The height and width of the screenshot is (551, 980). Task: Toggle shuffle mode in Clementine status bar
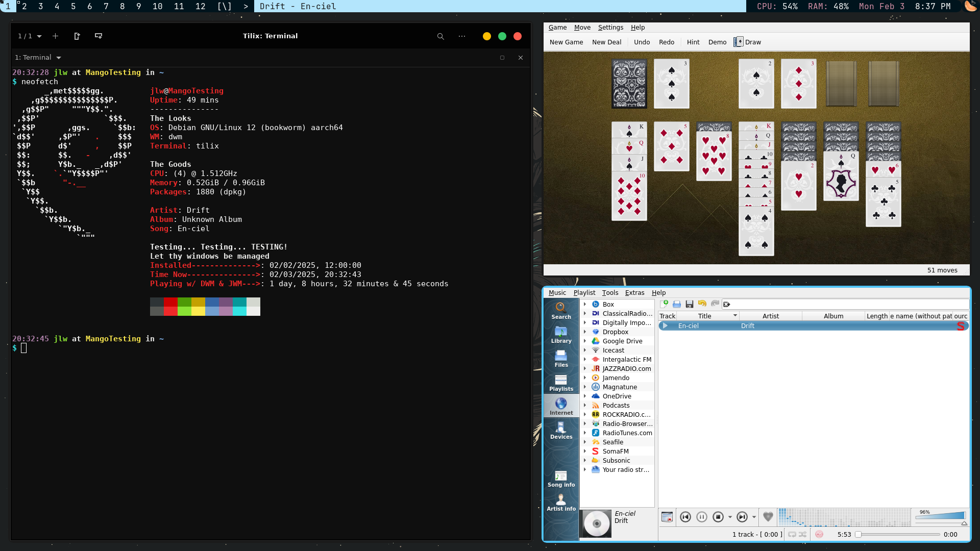tap(802, 534)
